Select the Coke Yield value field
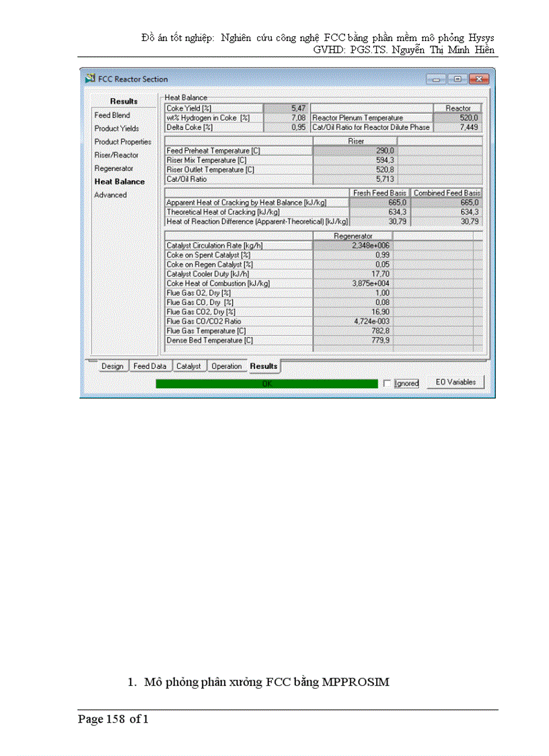 point(285,108)
